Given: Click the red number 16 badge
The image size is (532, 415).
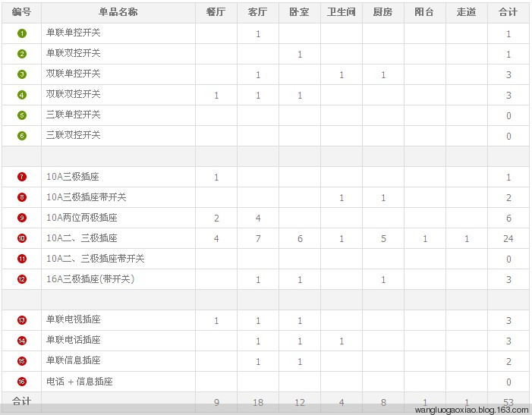Looking at the screenshot, I should pyautogui.click(x=22, y=382).
